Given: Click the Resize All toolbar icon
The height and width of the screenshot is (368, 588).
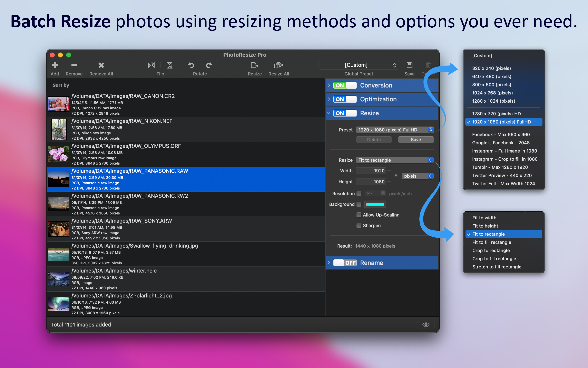Looking at the screenshot, I should 279,65.
